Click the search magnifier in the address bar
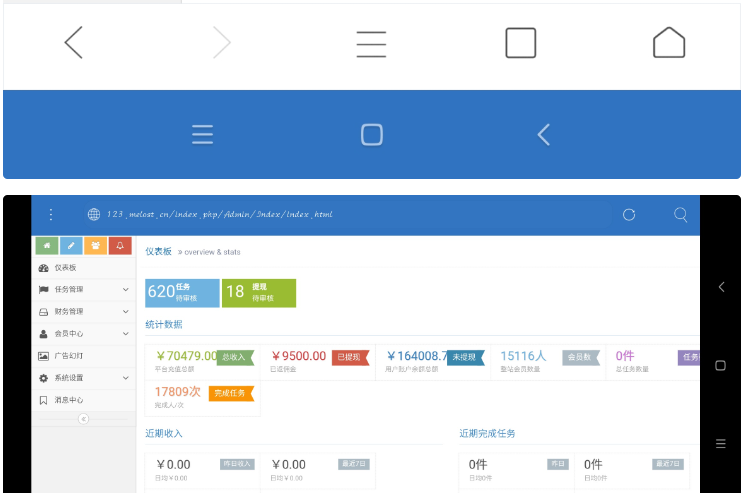 click(x=680, y=215)
